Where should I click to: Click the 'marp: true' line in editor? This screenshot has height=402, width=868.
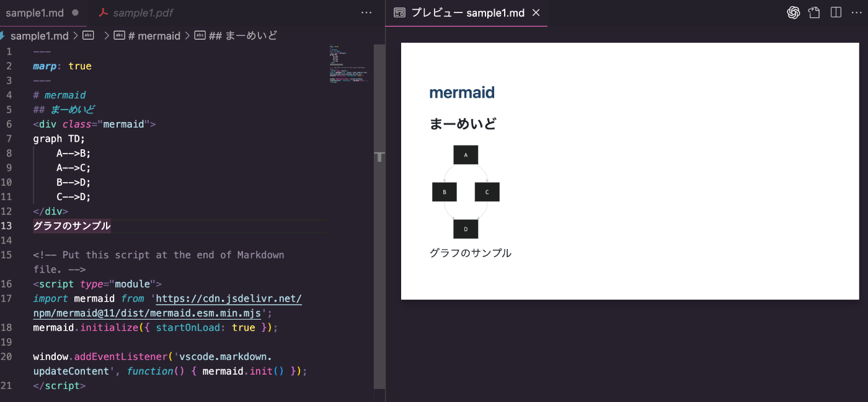(62, 66)
